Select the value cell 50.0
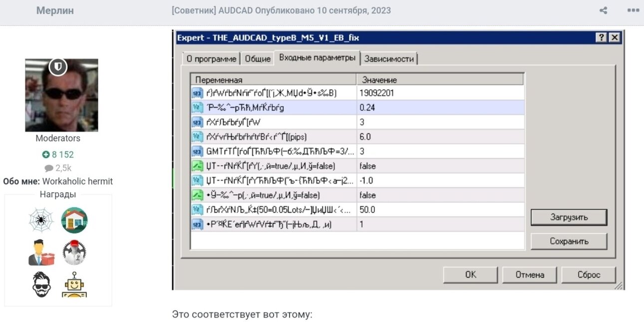Viewport: 644px width, 322px height. tap(440, 210)
